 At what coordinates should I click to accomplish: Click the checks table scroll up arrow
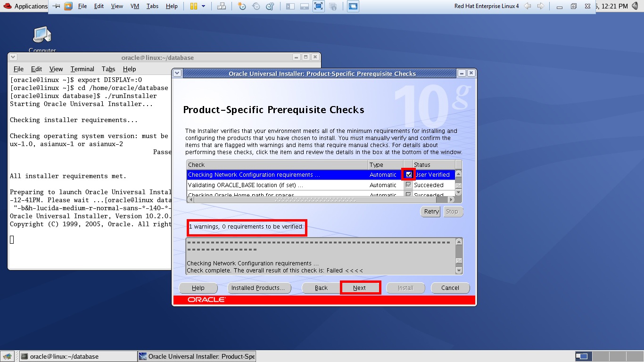pyautogui.click(x=458, y=173)
